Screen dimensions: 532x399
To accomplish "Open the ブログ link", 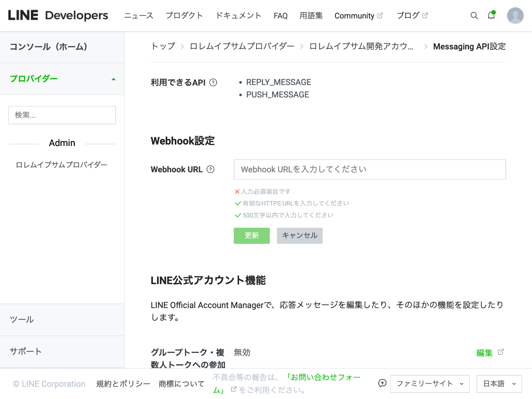I will click(408, 16).
